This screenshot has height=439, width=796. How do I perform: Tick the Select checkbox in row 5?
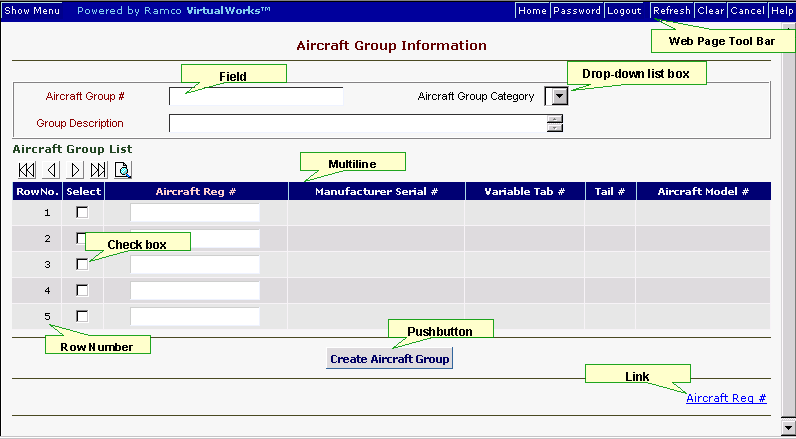click(82, 316)
